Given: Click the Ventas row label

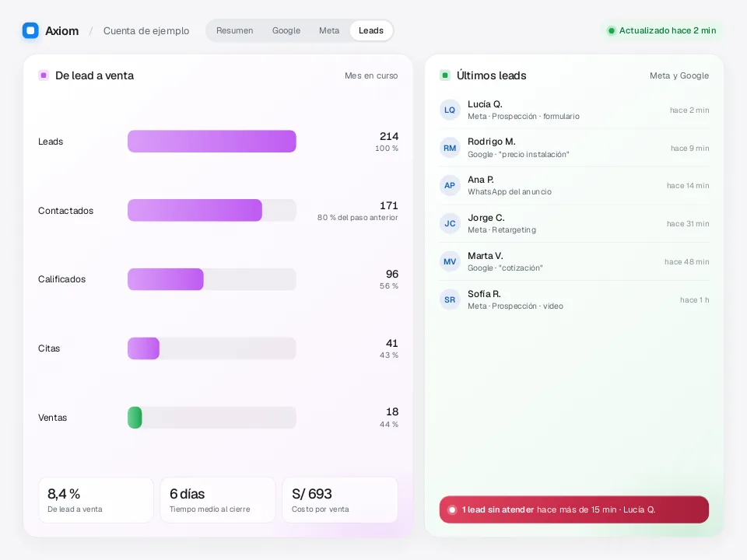Looking at the screenshot, I should click(52, 418).
